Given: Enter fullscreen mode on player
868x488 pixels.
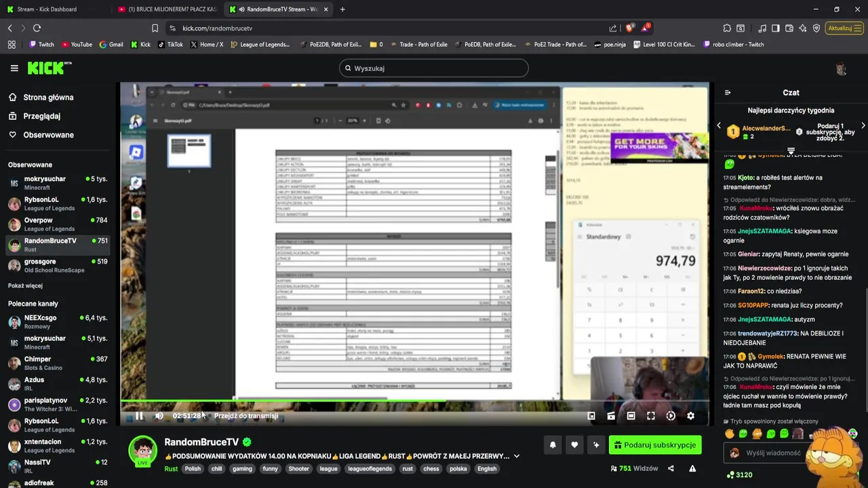Looking at the screenshot, I should pyautogui.click(x=651, y=416).
